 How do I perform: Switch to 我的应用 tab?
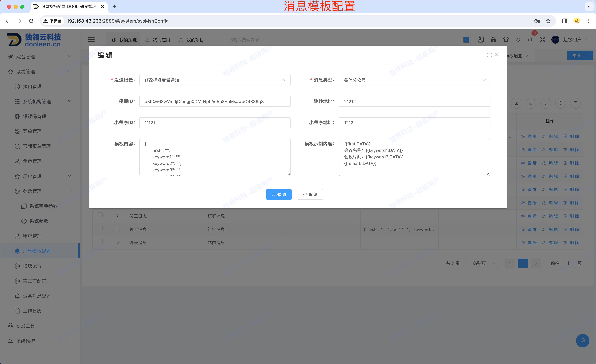click(158, 40)
